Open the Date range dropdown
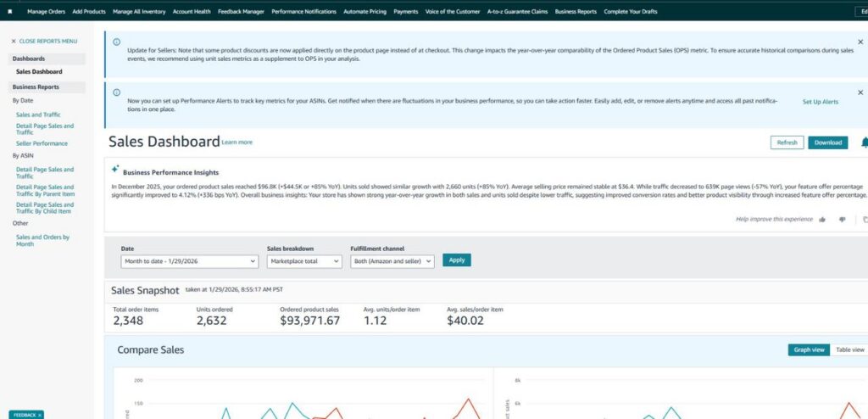Viewport: 868px width, 419px height. (x=189, y=261)
